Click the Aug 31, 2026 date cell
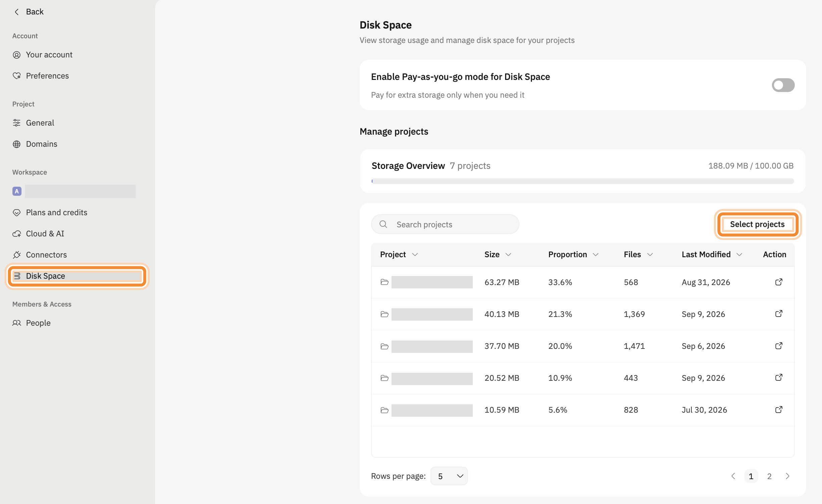 click(706, 282)
